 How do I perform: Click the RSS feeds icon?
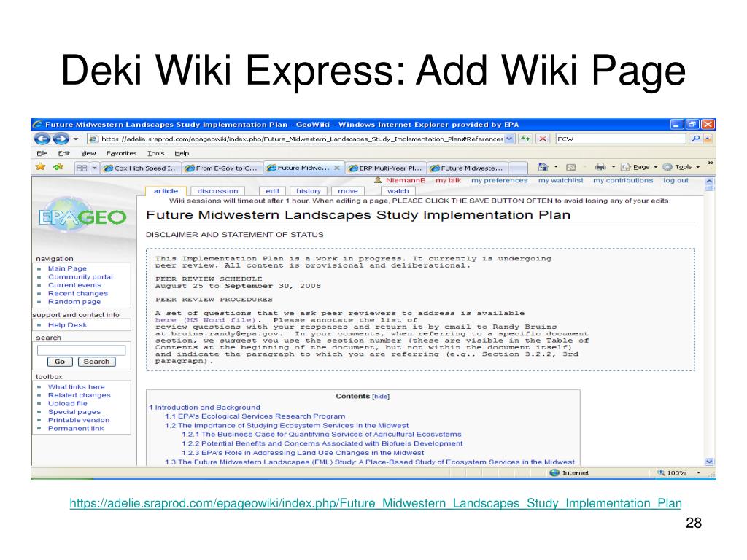[570, 167]
